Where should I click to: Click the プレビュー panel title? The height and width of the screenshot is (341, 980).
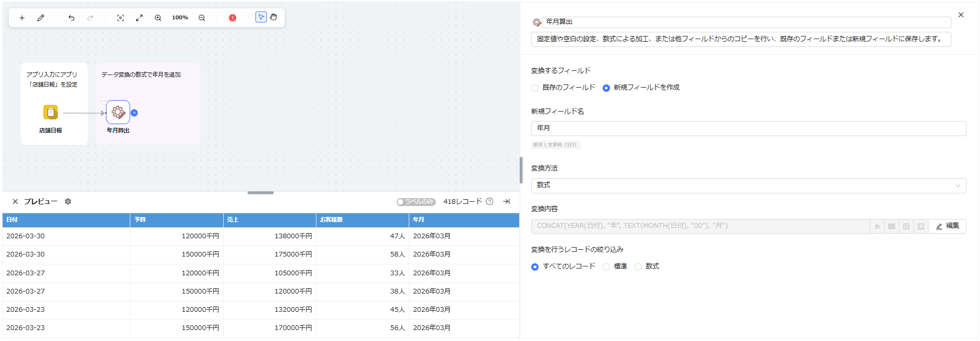tap(41, 201)
